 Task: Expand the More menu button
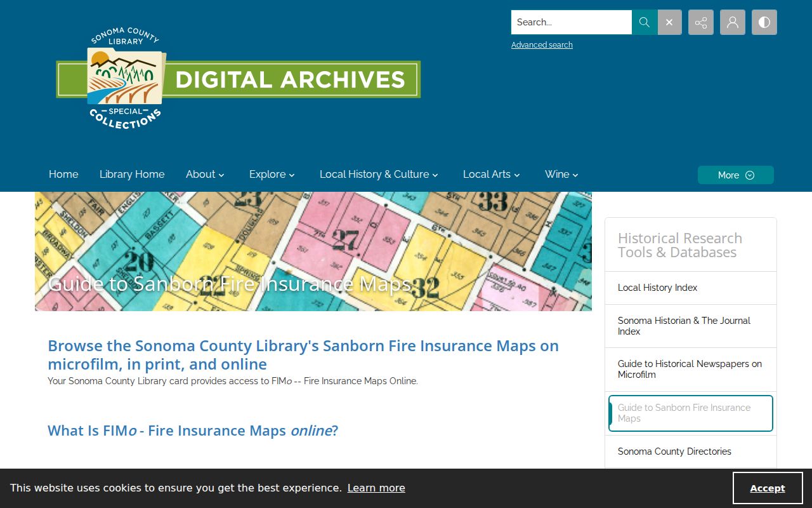[x=736, y=175]
